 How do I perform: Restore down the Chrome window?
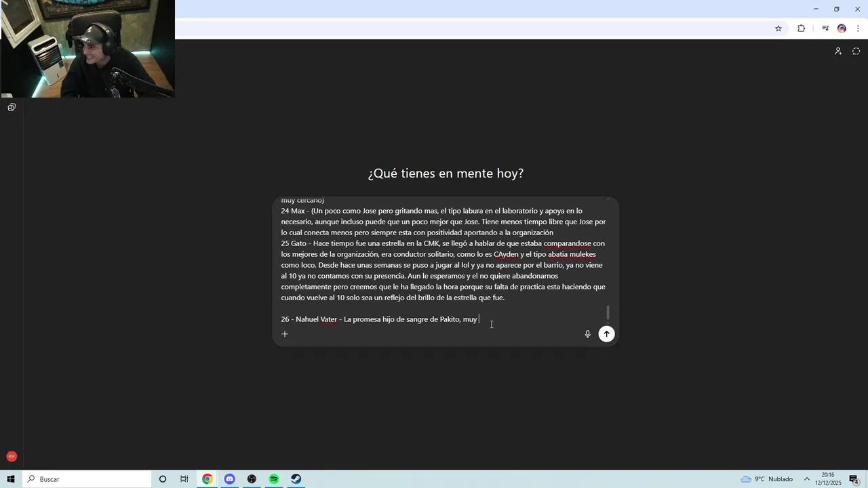coord(837,9)
